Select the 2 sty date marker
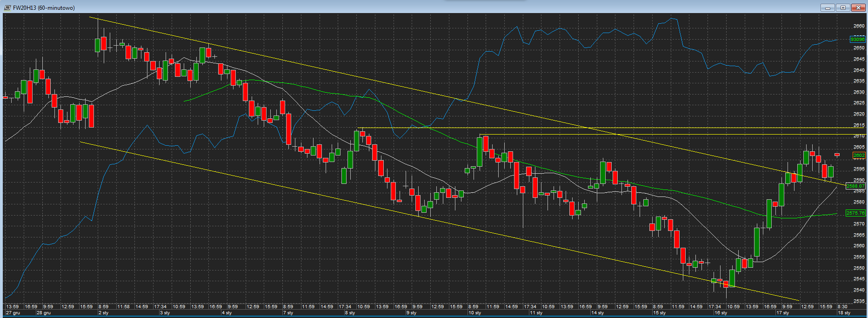Viewport: 868px width, 318px height. coord(103,313)
